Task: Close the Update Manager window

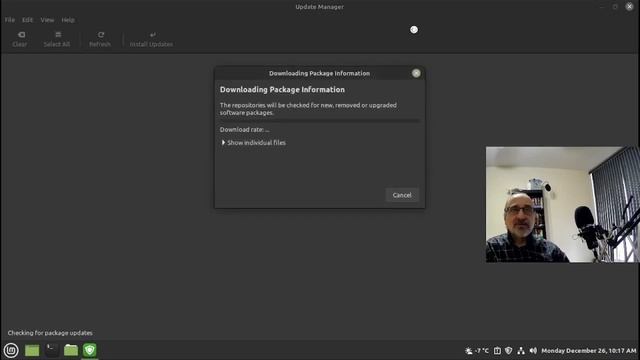Action: (629, 7)
